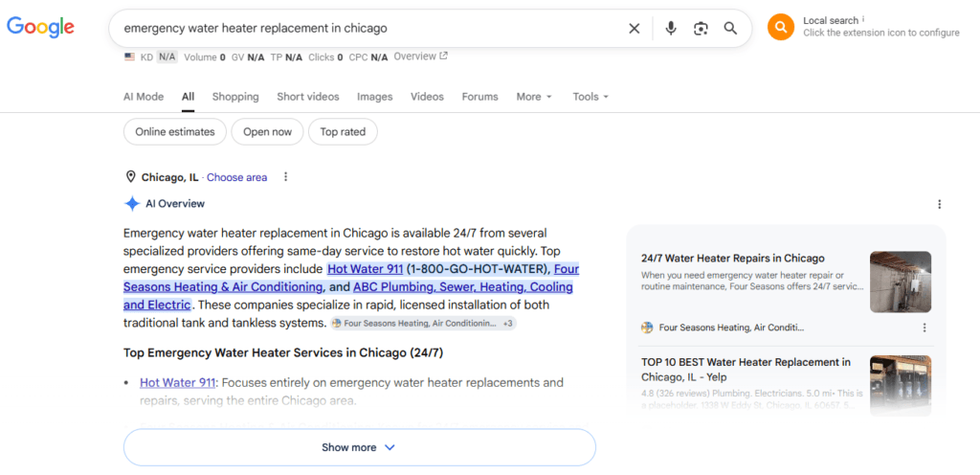Open Short videos tab
The height and width of the screenshot is (475, 980).
tap(308, 97)
